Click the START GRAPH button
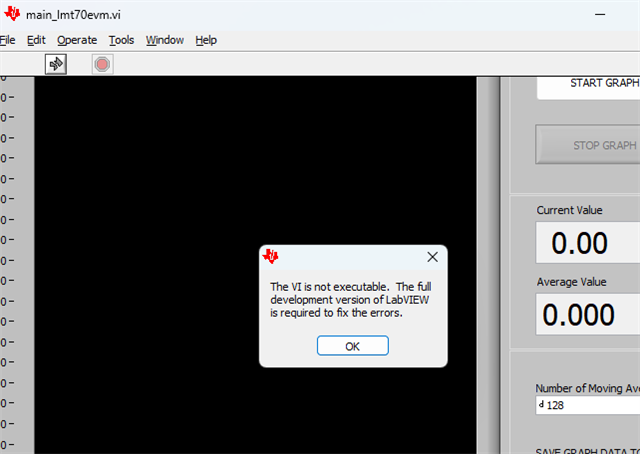The width and height of the screenshot is (640, 454). 588,87
